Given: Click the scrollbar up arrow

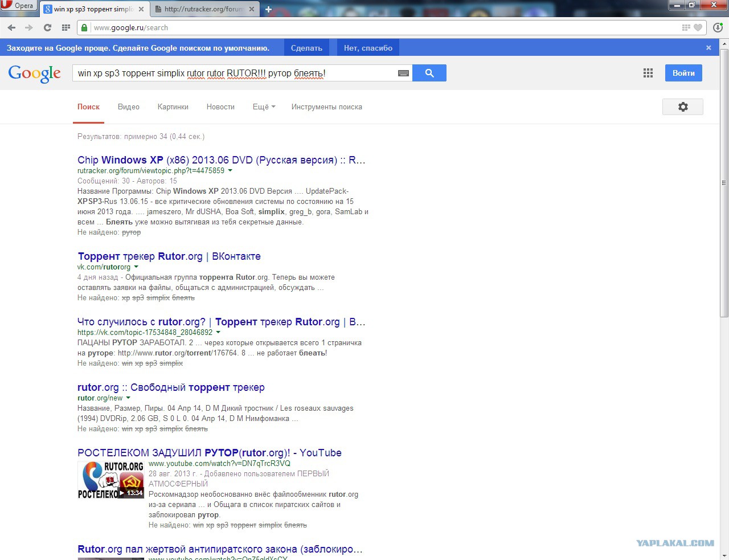Looking at the screenshot, I should 724,43.
